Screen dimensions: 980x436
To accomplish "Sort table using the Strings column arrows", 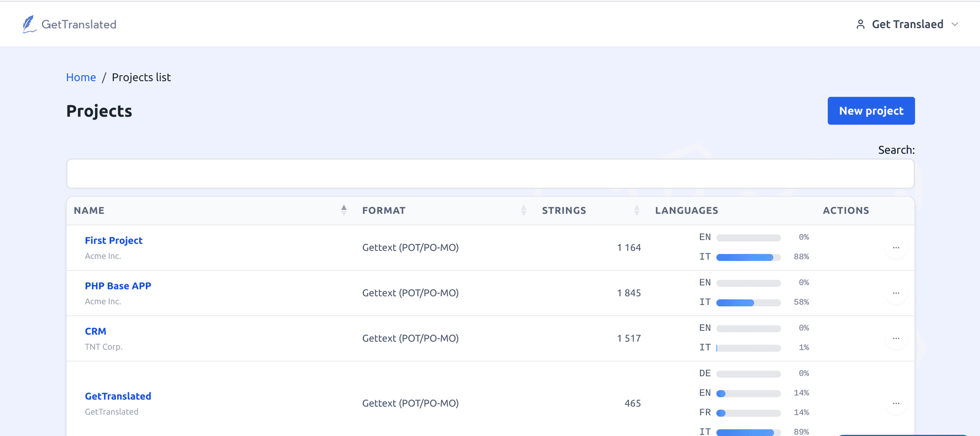I will 636,210.
